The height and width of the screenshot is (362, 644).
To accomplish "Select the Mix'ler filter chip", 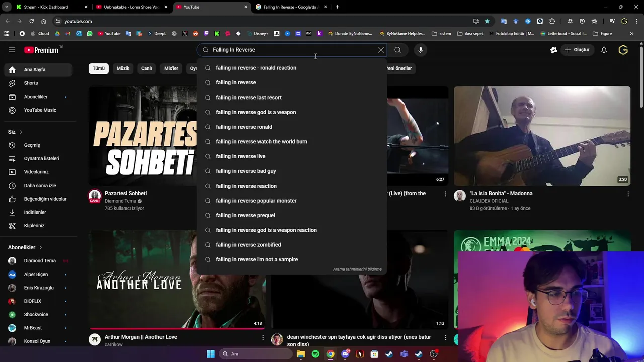I will tap(171, 68).
